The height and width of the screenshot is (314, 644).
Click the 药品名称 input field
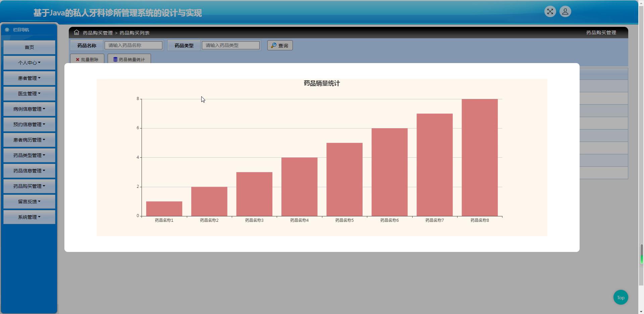pos(133,45)
